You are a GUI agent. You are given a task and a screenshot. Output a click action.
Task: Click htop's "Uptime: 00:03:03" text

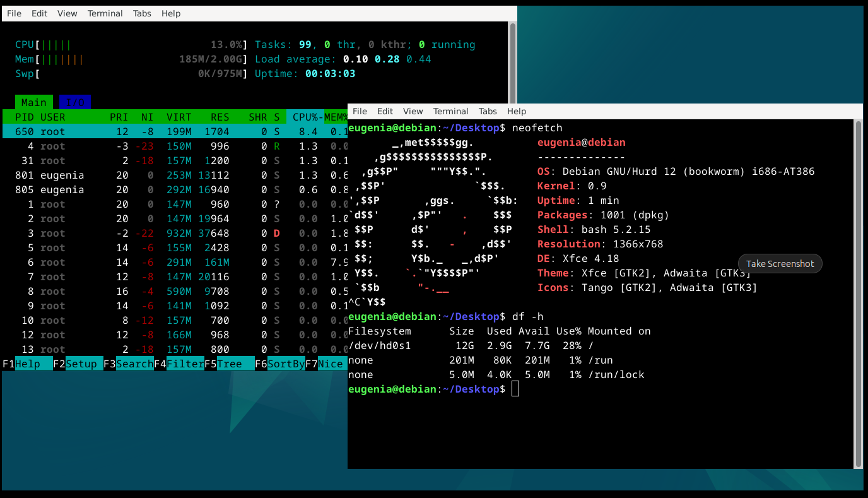[305, 74]
